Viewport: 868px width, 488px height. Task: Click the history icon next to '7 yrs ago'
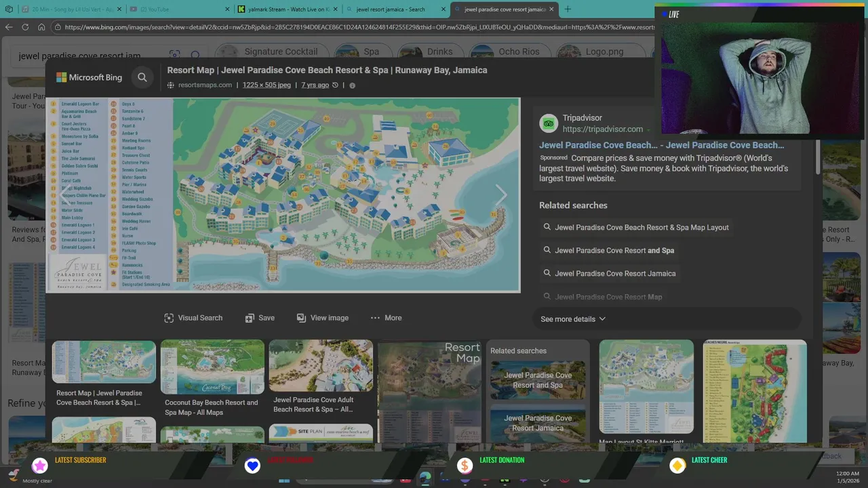point(335,85)
